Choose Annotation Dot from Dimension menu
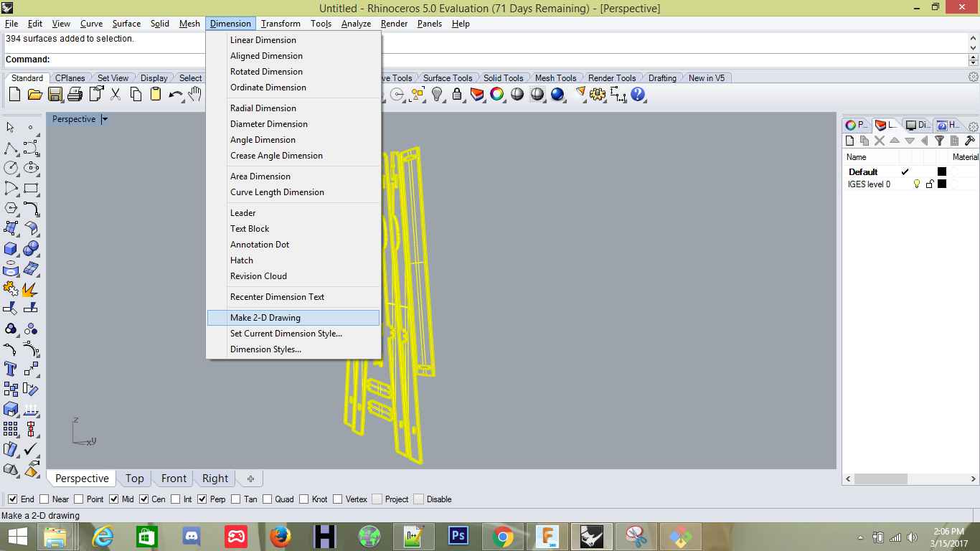The height and width of the screenshot is (551, 980). coord(293,245)
